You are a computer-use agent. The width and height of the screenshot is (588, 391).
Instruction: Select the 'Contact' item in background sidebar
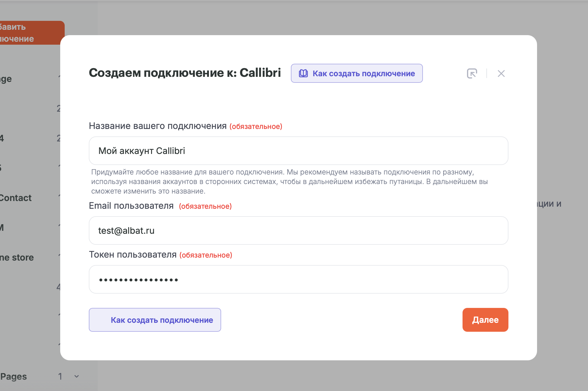coord(15,198)
